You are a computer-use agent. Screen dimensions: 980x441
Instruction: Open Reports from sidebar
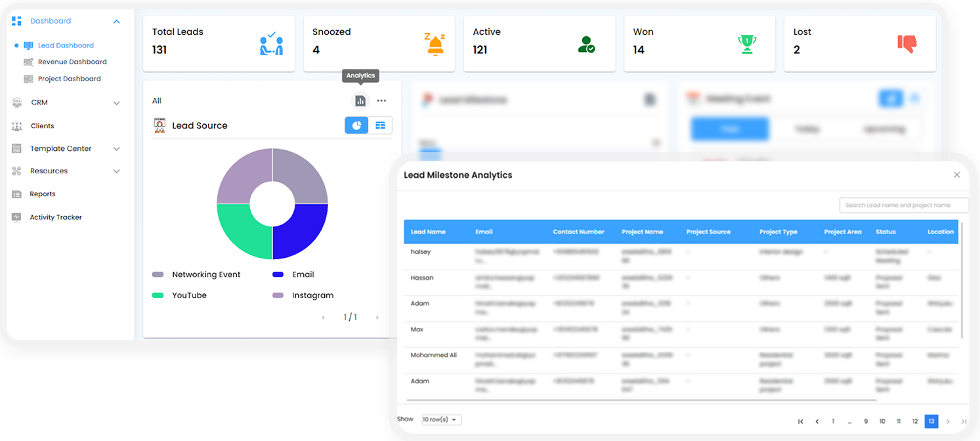tap(43, 194)
